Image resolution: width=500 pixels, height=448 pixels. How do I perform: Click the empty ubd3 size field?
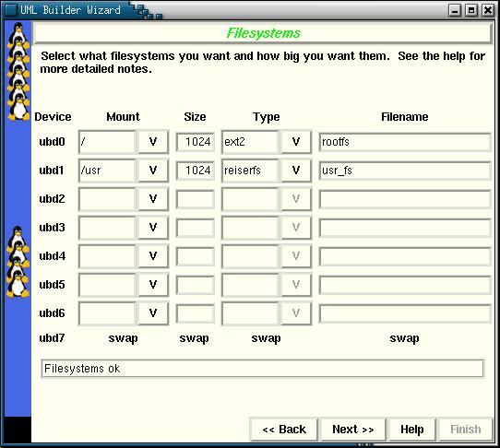pos(196,228)
